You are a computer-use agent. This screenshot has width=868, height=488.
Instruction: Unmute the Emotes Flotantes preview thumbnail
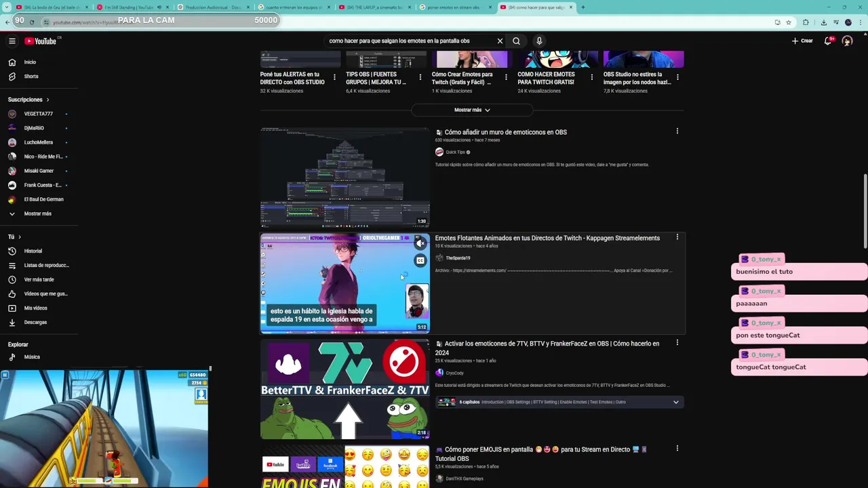[x=420, y=243]
